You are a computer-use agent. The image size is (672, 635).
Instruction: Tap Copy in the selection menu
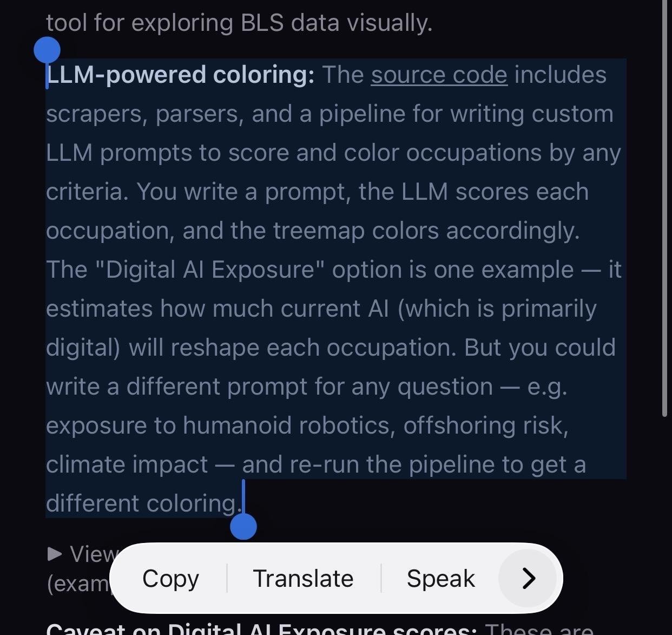(x=170, y=578)
